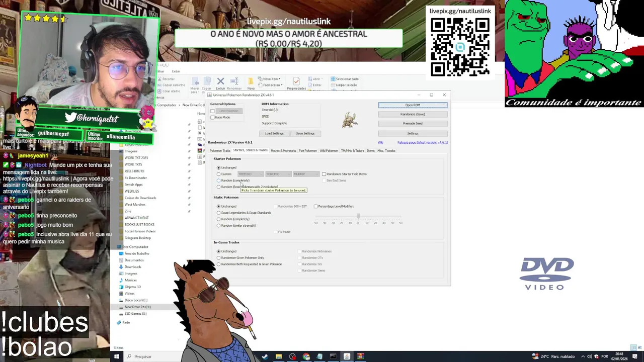Select Random (completely) starter radio button
The width and height of the screenshot is (644, 362).
pos(219,180)
